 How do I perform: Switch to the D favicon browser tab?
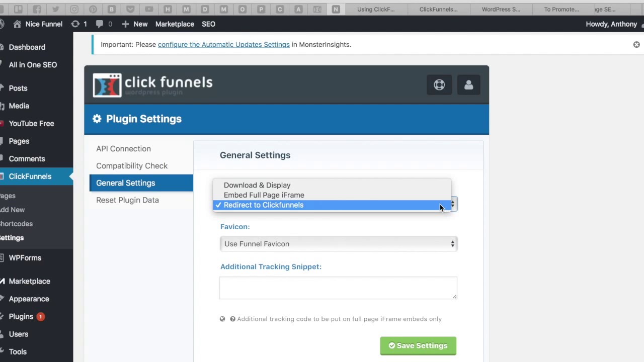(x=205, y=9)
